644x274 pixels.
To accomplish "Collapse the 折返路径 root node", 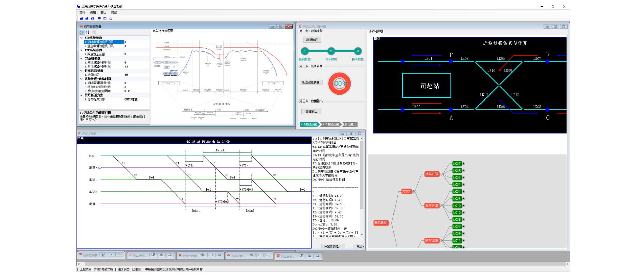I will coord(390,223).
